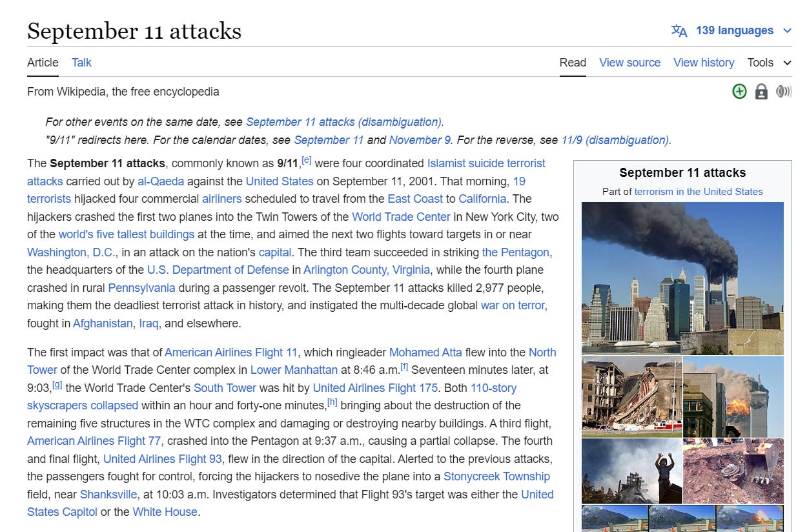The width and height of the screenshot is (807, 532).
Task: Click footnote [f] after 8:46 a.m.
Action: (x=404, y=367)
